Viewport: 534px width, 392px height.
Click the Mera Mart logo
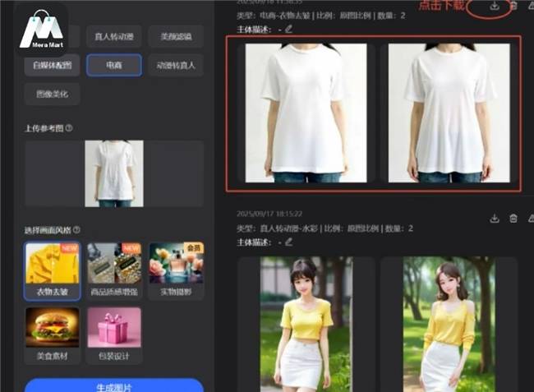click(x=42, y=30)
